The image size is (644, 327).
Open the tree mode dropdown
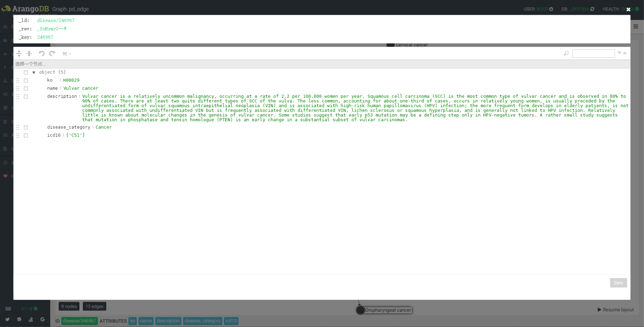click(66, 54)
